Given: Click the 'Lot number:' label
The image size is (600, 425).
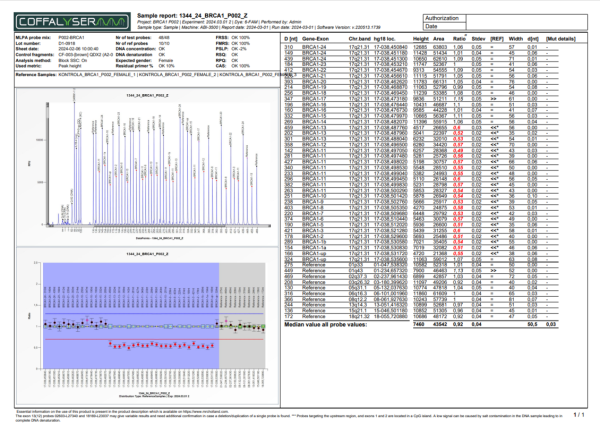Looking at the screenshot, I should 28,43.
